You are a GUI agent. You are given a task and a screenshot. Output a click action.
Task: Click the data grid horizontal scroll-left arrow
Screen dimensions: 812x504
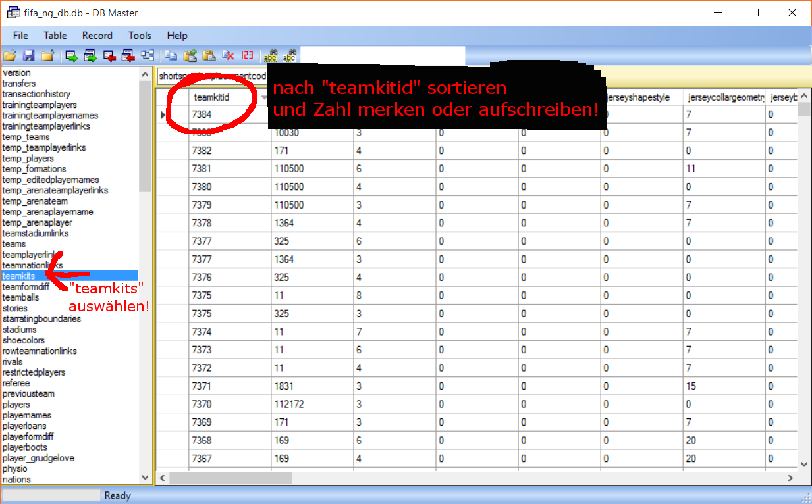(163, 478)
